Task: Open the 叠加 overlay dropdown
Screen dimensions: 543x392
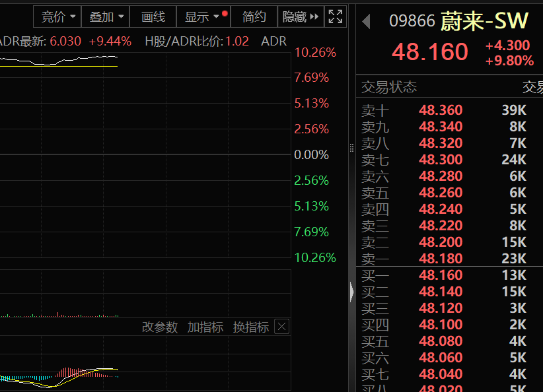Action: 105,16
